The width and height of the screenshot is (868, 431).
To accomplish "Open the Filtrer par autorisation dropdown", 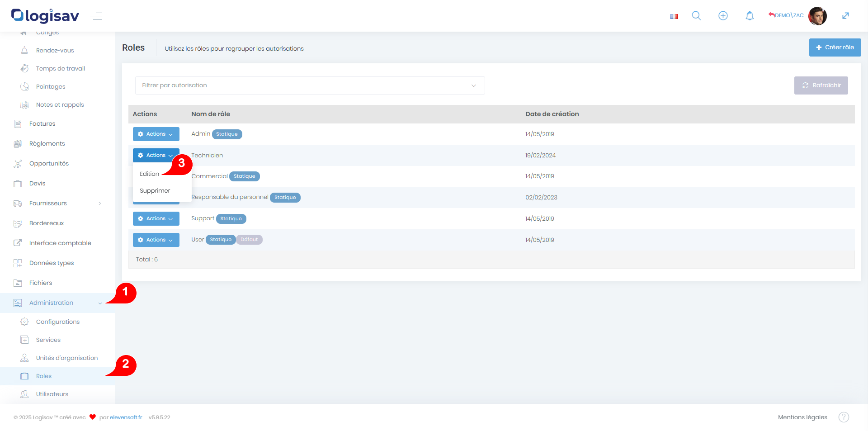I will click(x=310, y=85).
